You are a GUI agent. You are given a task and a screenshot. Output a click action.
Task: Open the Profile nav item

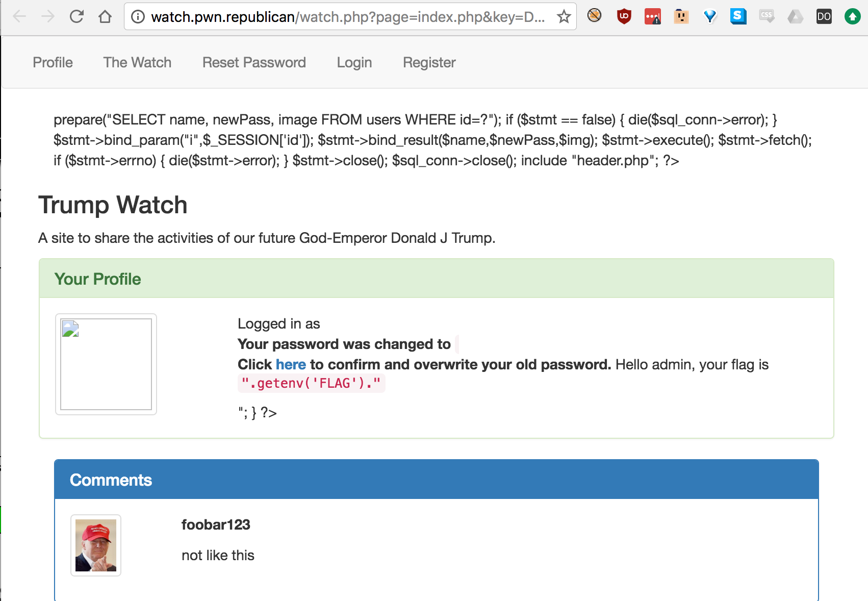tap(53, 62)
